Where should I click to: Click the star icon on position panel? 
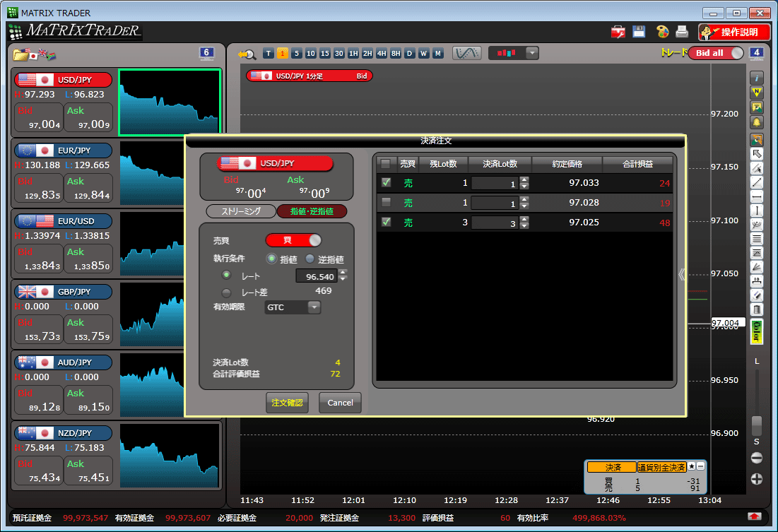692,466
